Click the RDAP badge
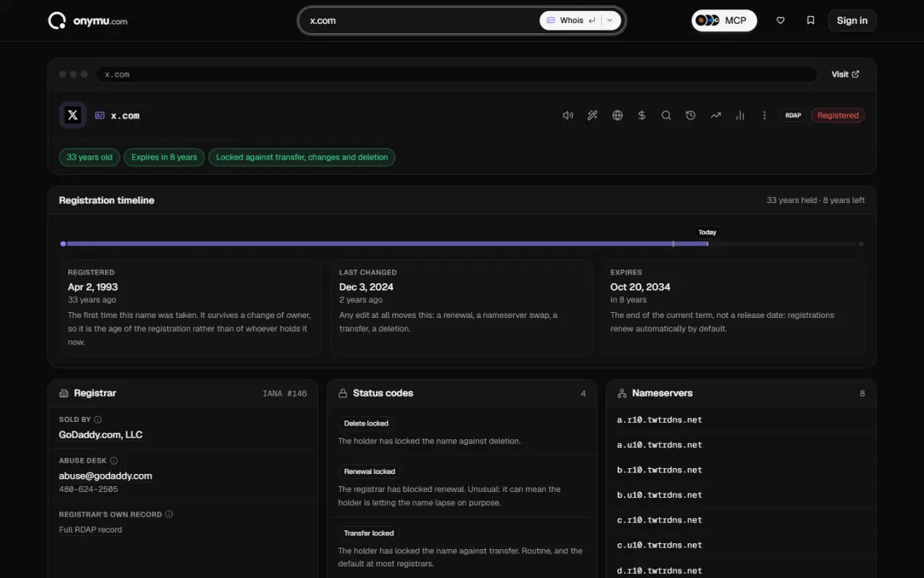Screen dimensions: 924x578 tap(793, 116)
